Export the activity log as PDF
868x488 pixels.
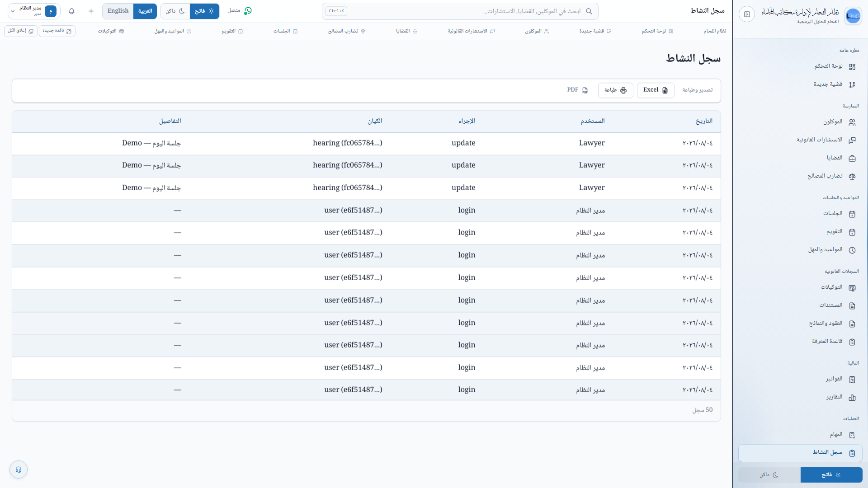click(x=577, y=90)
